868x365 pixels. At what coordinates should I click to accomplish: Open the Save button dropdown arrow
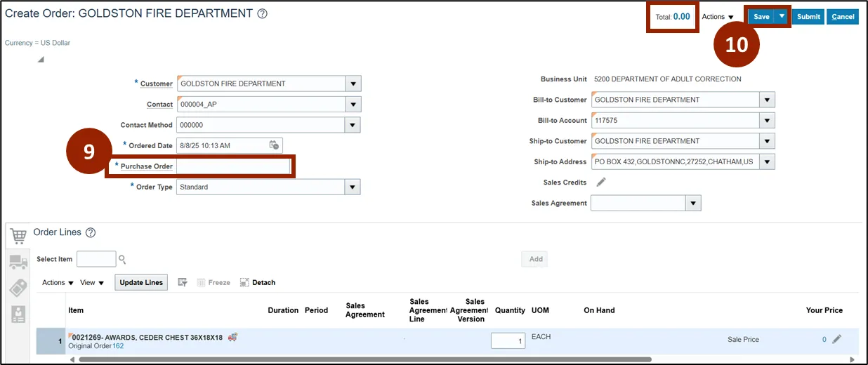782,16
